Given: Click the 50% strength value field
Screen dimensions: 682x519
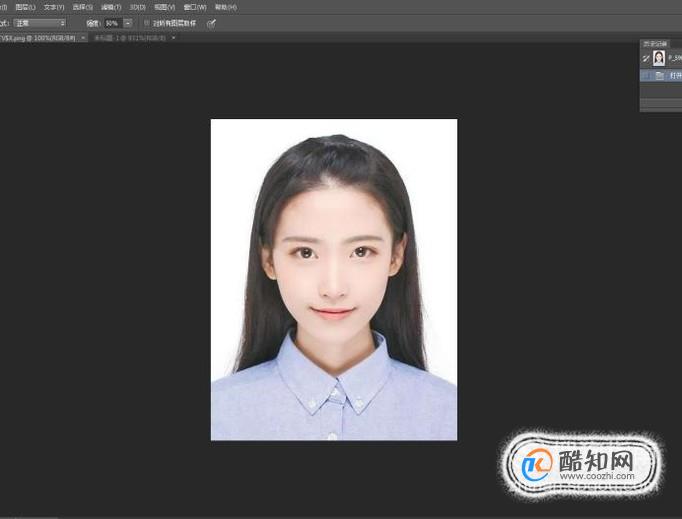Looking at the screenshot, I should coord(113,23).
